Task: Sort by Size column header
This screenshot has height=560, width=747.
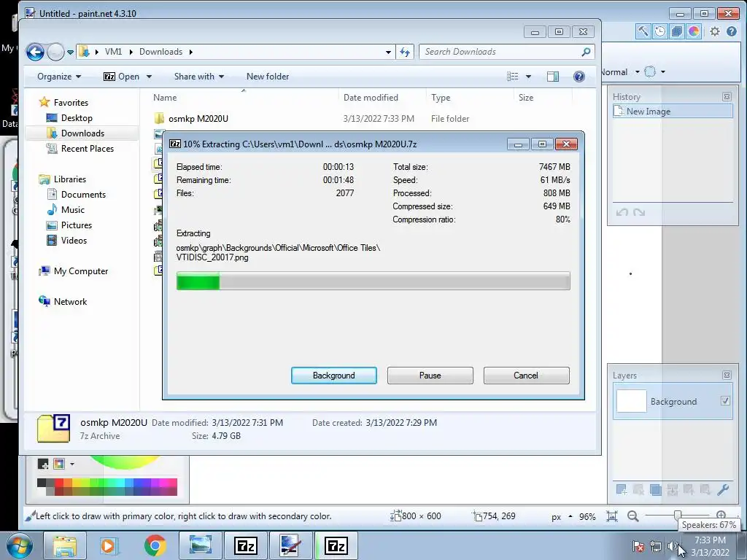Action: pyautogui.click(x=526, y=97)
